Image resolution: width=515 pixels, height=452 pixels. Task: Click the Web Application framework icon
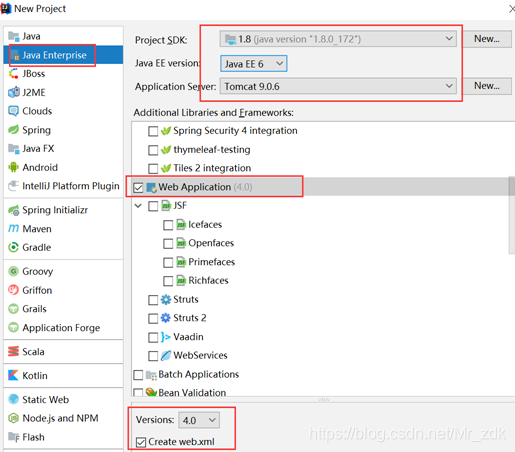152,187
